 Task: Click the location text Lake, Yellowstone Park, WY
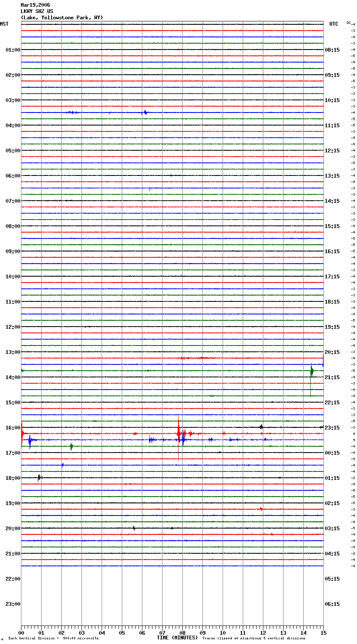[62, 18]
